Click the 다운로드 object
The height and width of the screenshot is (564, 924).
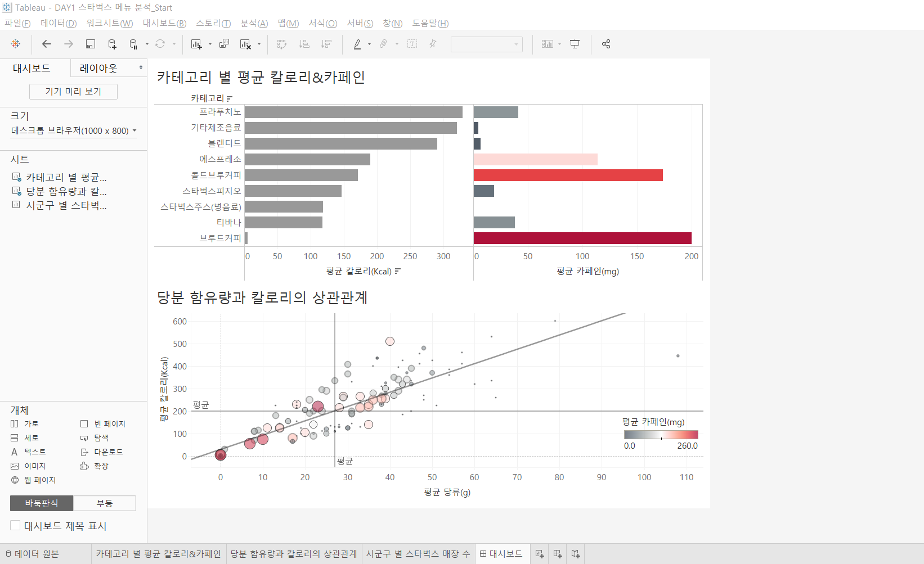point(102,452)
